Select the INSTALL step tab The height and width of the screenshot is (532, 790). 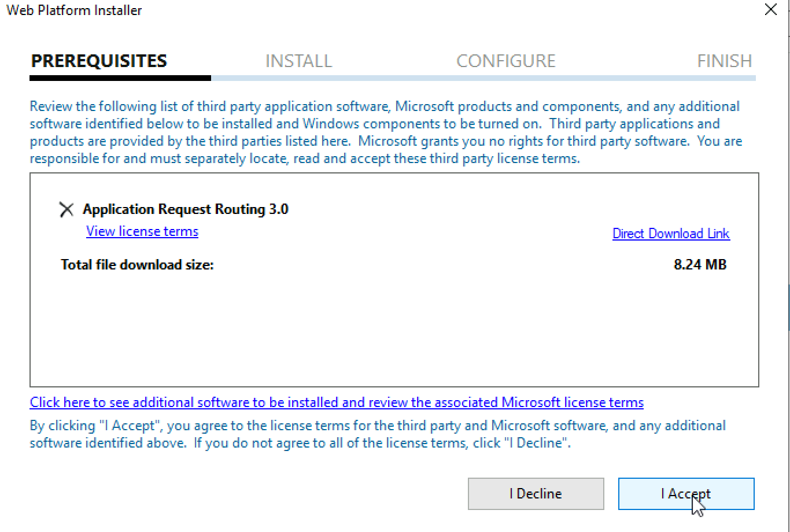tap(298, 61)
